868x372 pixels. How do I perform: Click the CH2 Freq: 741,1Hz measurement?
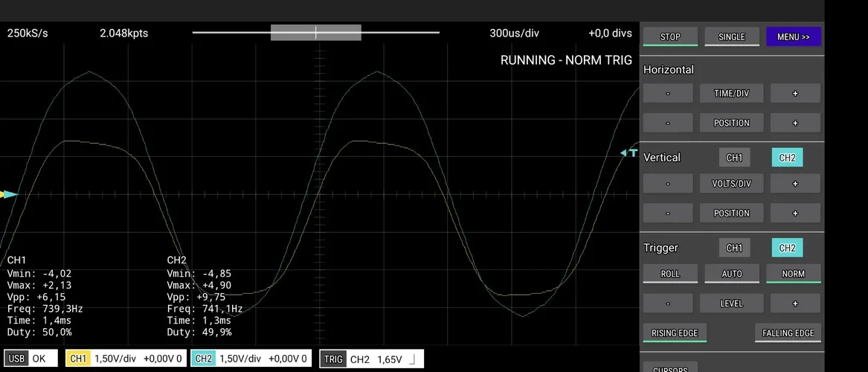point(205,308)
